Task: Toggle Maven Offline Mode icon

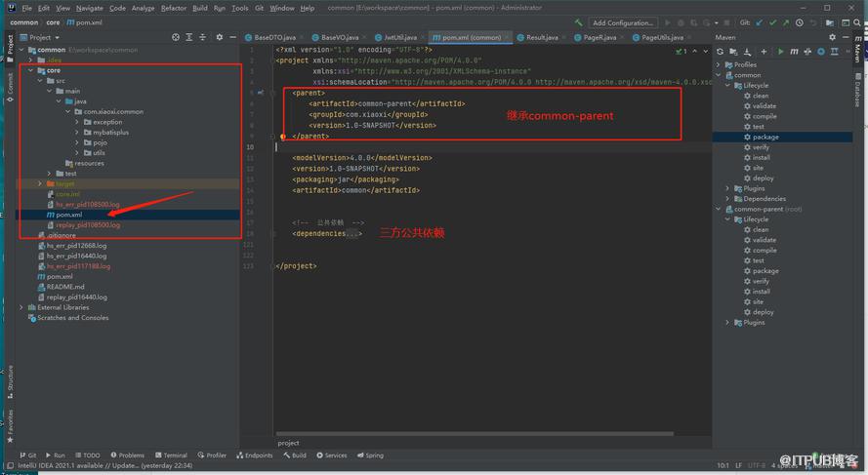Action: (807, 52)
